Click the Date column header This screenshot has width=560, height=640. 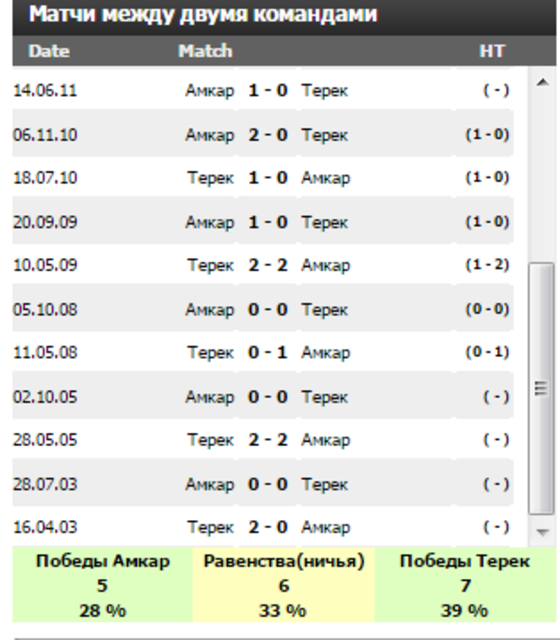pos(49,51)
